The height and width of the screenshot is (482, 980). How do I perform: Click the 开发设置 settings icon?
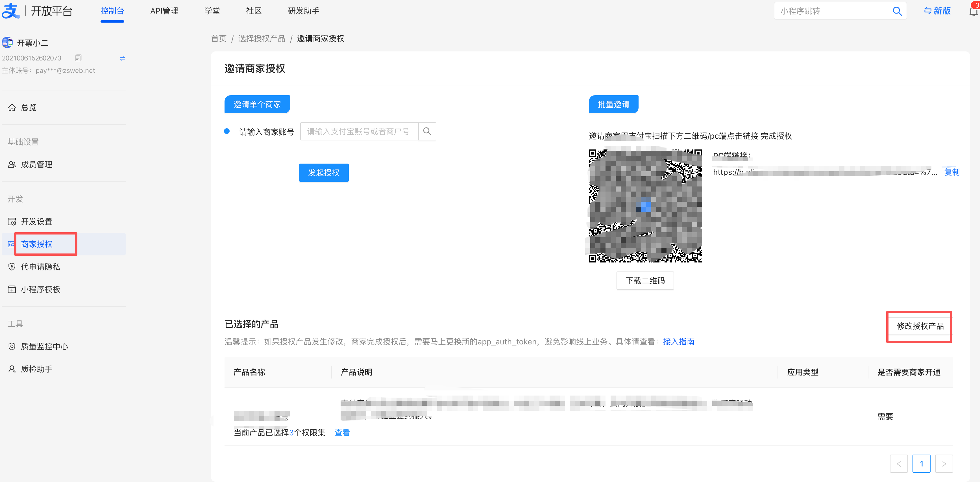point(12,222)
